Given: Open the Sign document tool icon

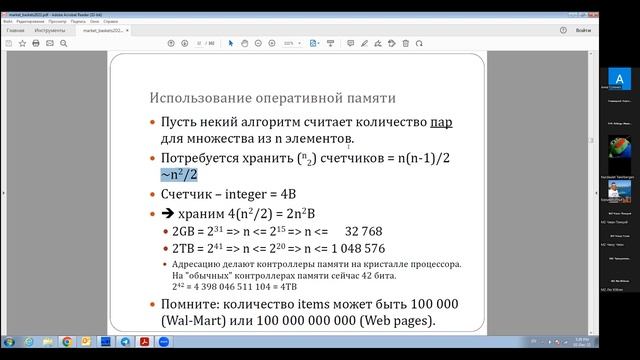Looking at the screenshot, I should click(x=378, y=43).
